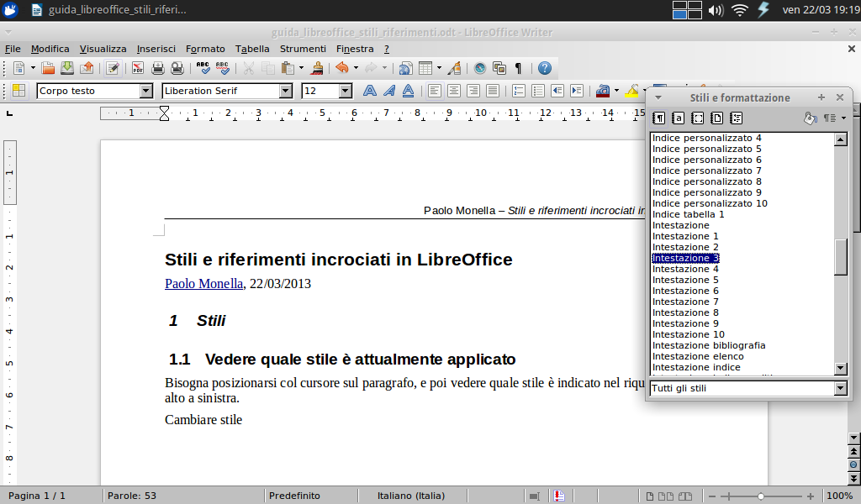Open the Styles and Formatting toolbar icon
Viewport: 861px width, 504px height.
19,91
